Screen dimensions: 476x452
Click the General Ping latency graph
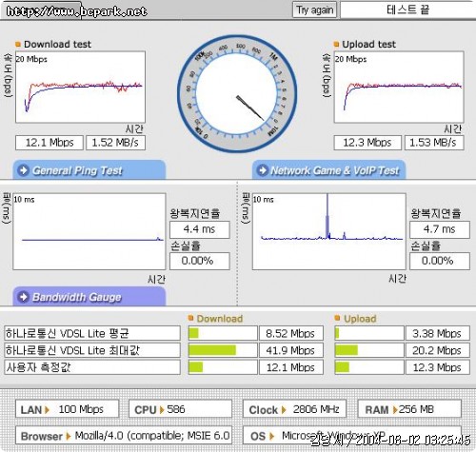point(89,231)
